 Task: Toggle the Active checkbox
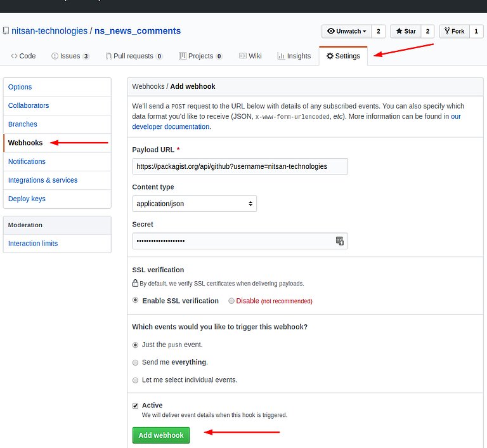pyautogui.click(x=136, y=405)
